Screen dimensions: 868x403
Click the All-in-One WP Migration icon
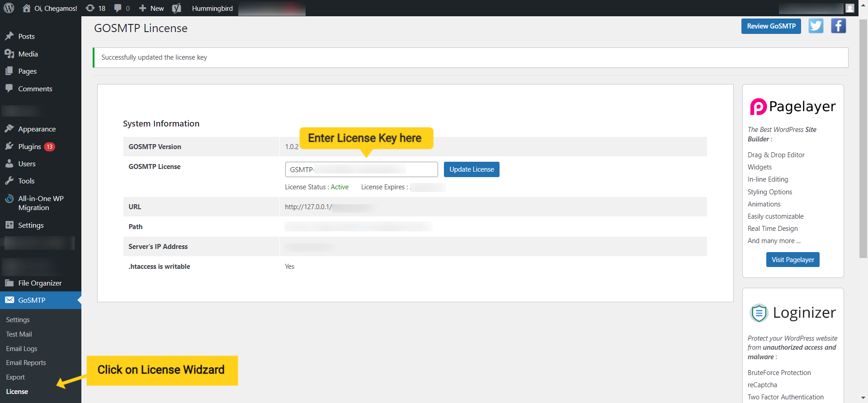tap(9, 199)
